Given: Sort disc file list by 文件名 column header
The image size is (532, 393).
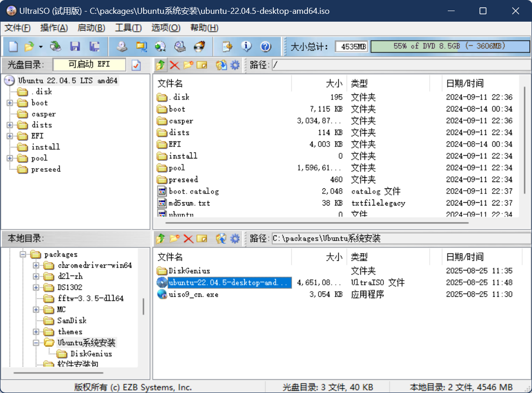Looking at the screenshot, I should pyautogui.click(x=223, y=83).
